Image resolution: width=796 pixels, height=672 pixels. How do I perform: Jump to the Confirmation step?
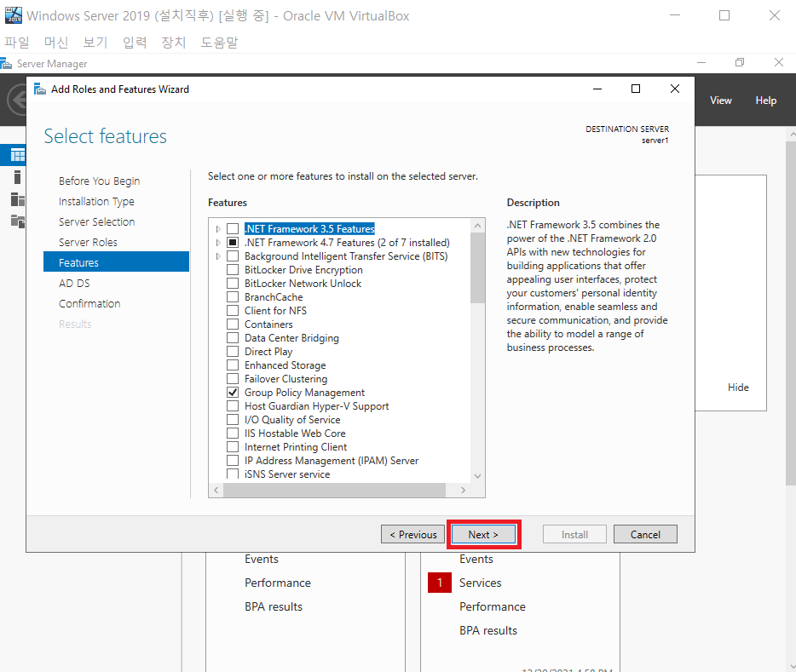[x=89, y=303]
